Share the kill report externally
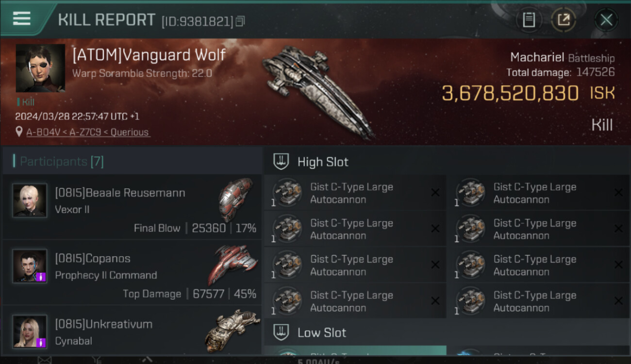Image resolution: width=631 pixels, height=364 pixels. coord(564,20)
